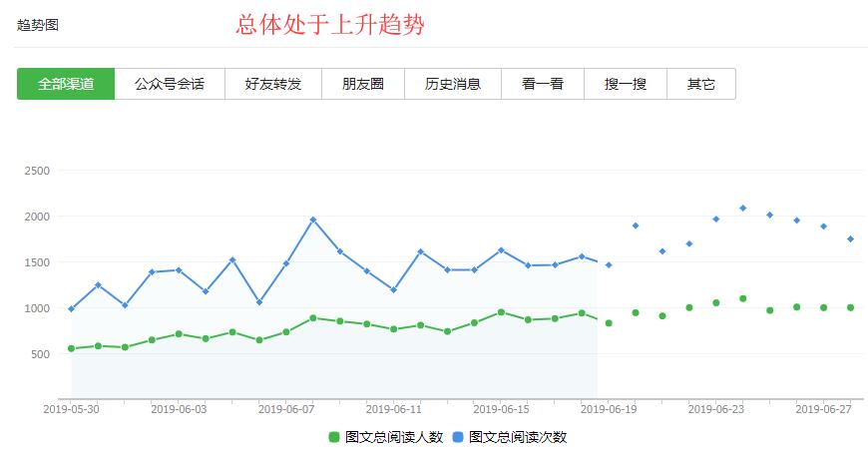The image size is (868, 455).
Task: Open the 好友转发 channel tab
Action: (272, 84)
